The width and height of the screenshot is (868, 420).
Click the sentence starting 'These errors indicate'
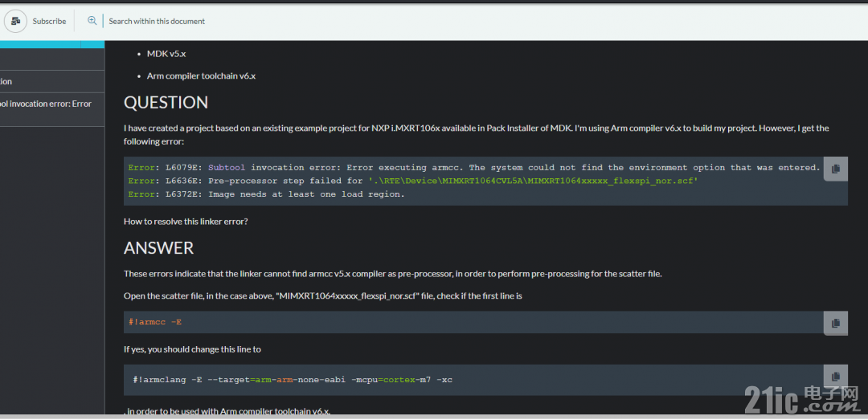[x=392, y=274]
